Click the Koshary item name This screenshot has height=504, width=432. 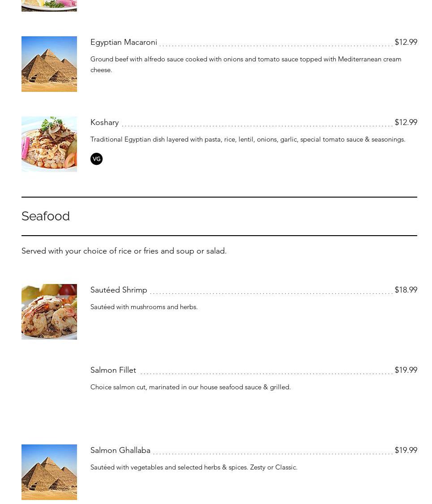pyautogui.click(x=104, y=122)
